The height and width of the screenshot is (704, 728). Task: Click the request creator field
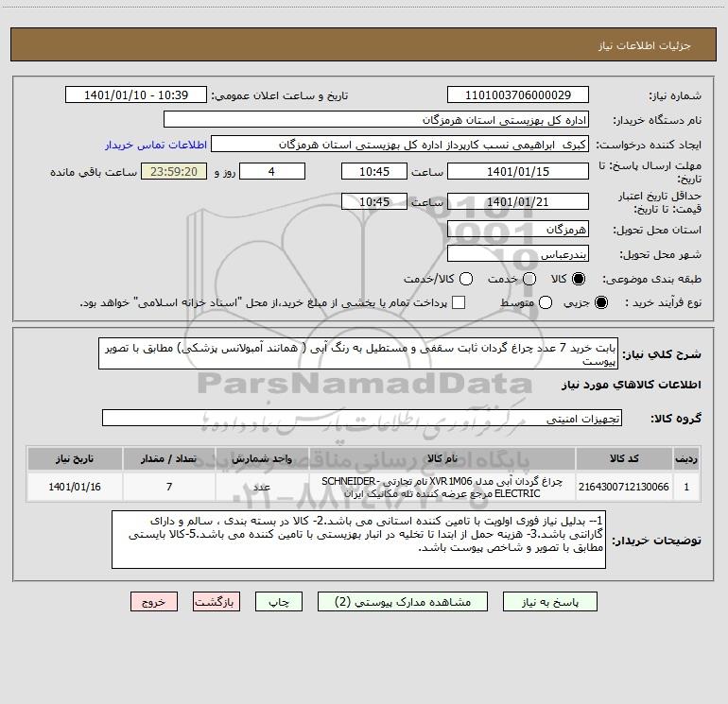(x=400, y=144)
